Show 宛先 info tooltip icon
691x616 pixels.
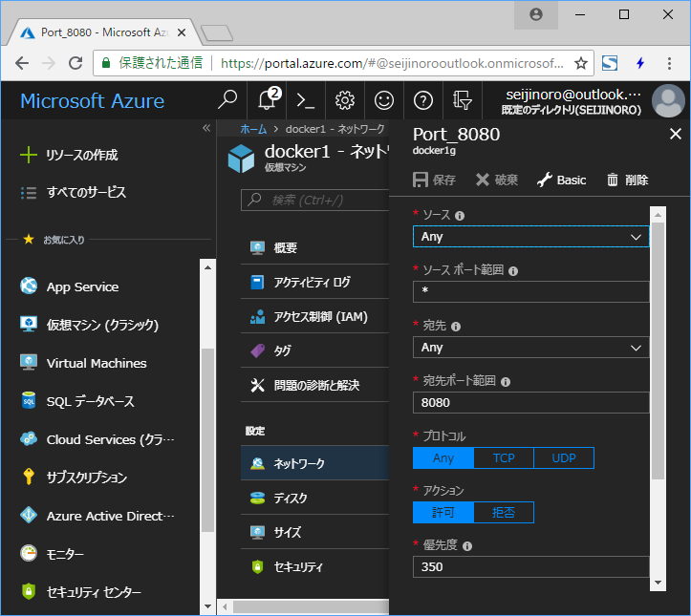(456, 327)
